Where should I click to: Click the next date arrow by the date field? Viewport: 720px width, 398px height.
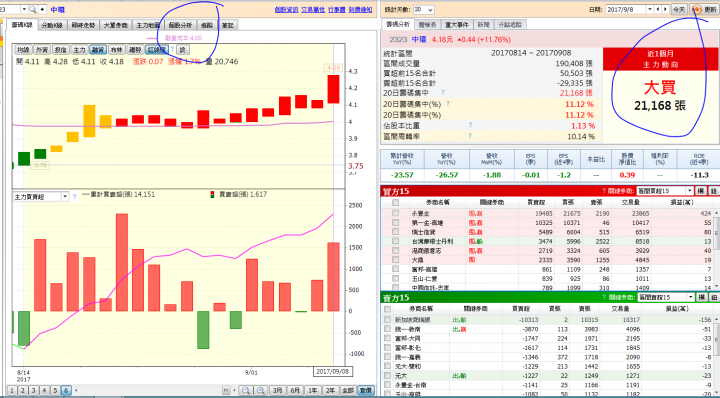[664, 9]
